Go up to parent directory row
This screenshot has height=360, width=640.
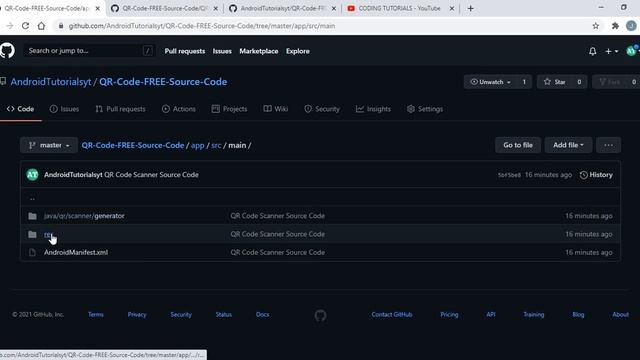point(320,198)
